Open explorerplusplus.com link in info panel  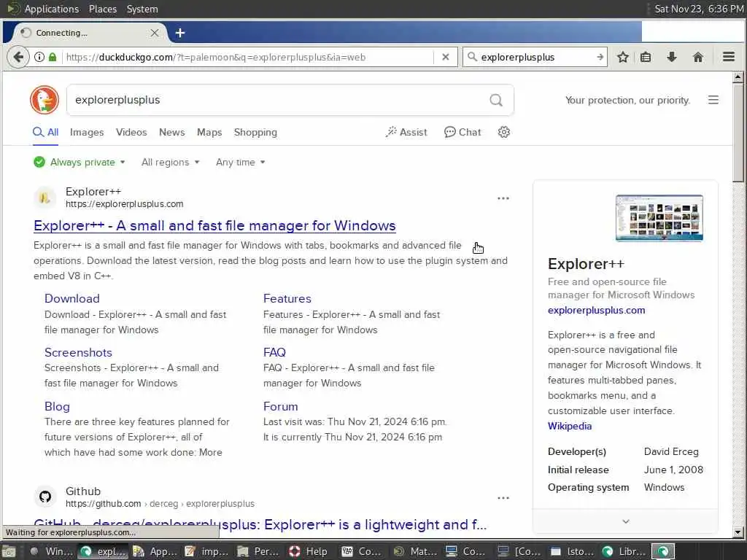(x=597, y=310)
